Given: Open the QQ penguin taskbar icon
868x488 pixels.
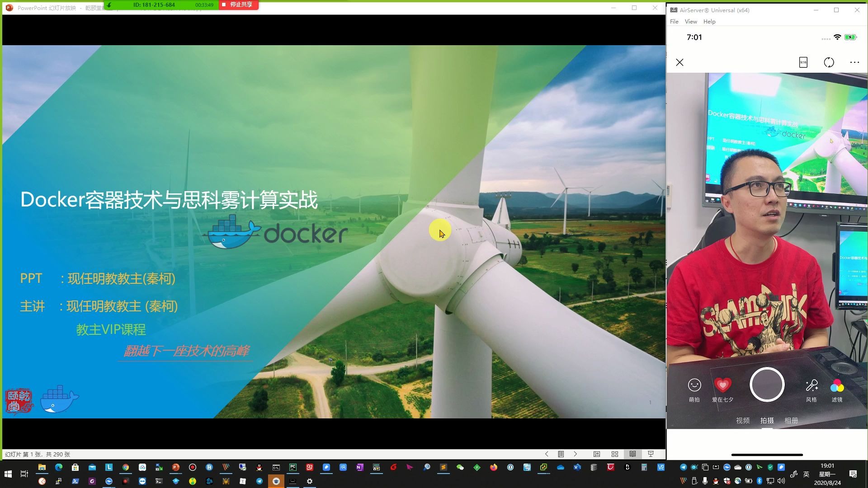Looking at the screenshot, I should [x=259, y=467].
